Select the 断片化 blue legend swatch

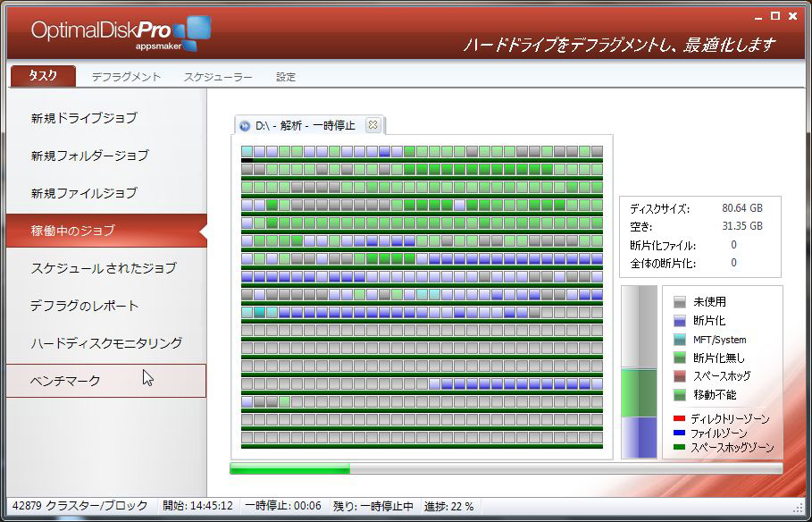pos(680,321)
